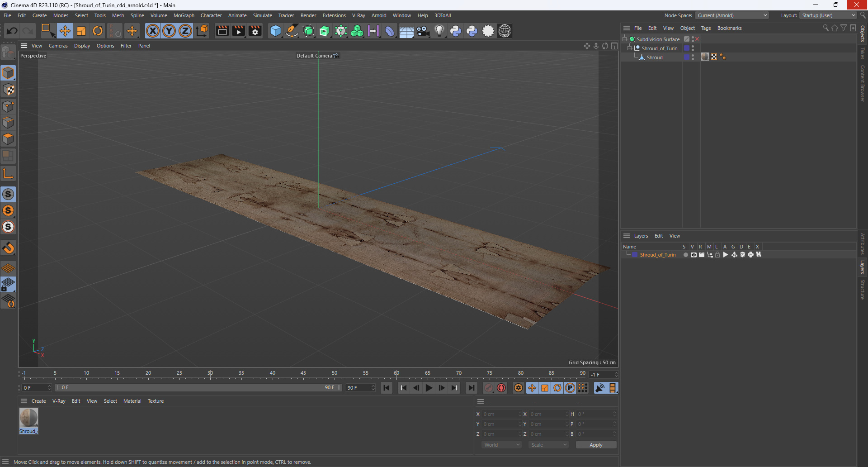Image resolution: width=868 pixels, height=467 pixels.
Task: Click the Light bulb icon
Action: click(x=439, y=31)
